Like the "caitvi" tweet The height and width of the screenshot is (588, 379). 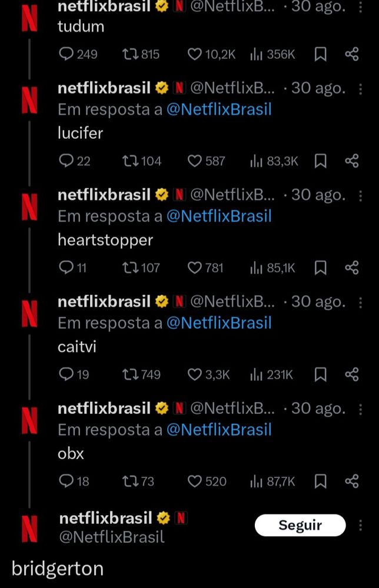[x=208, y=375]
